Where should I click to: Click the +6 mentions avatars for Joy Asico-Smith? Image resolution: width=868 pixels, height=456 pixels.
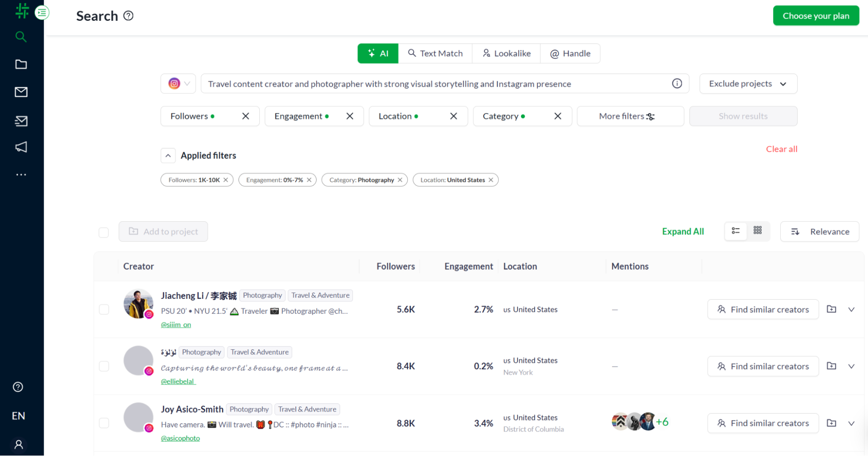click(640, 422)
